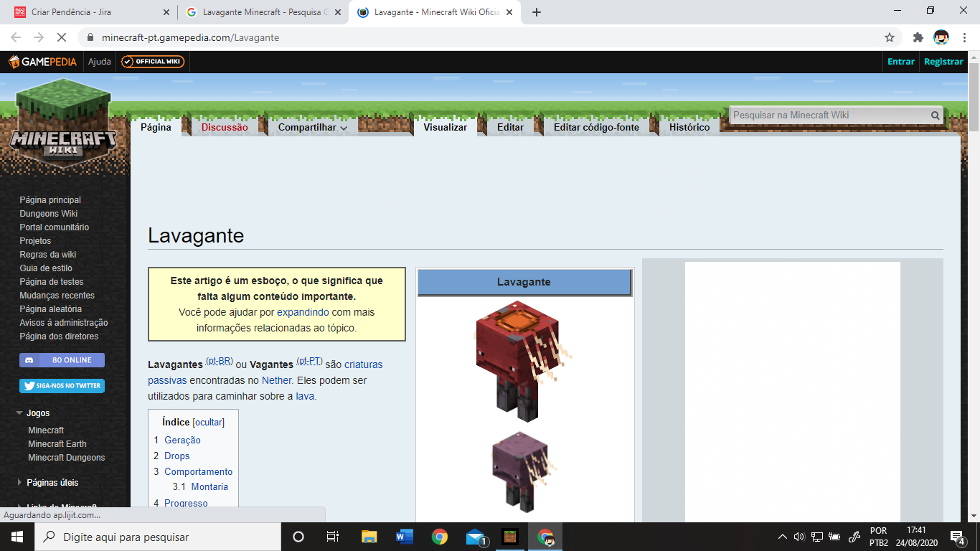Viewport: 980px width, 551px height.
Task: Open the Editar tab
Action: pyautogui.click(x=510, y=127)
